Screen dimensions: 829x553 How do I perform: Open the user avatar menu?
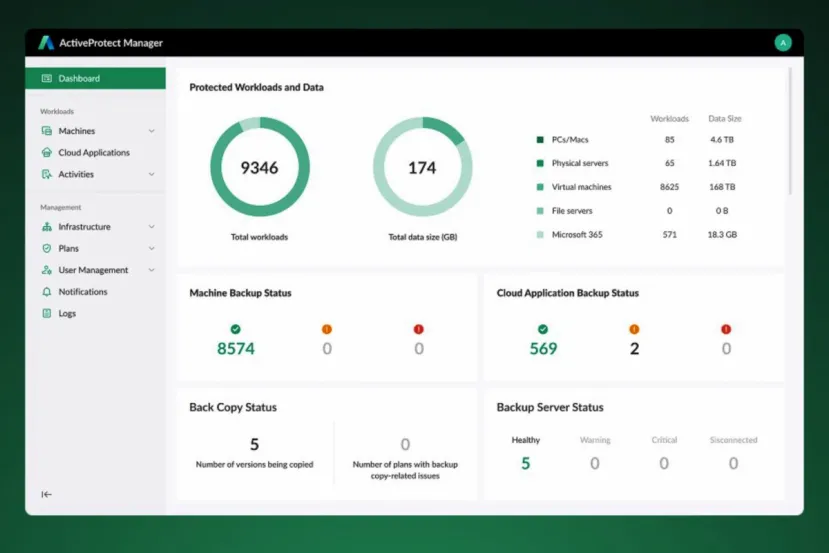pyautogui.click(x=783, y=43)
